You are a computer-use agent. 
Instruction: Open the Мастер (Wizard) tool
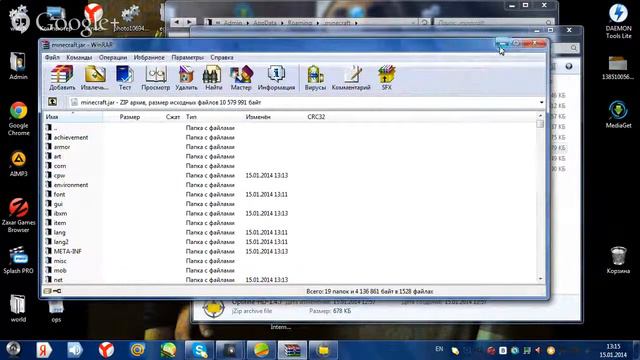[x=241, y=77]
